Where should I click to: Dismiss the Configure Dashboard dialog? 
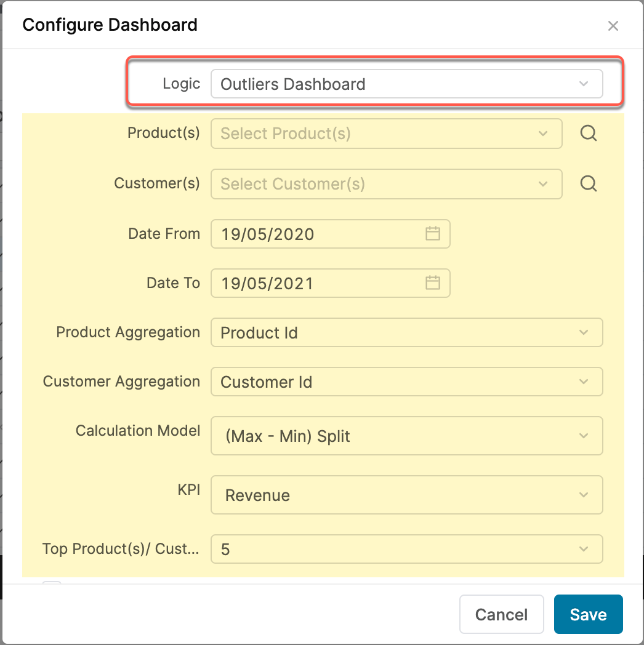[x=613, y=26]
